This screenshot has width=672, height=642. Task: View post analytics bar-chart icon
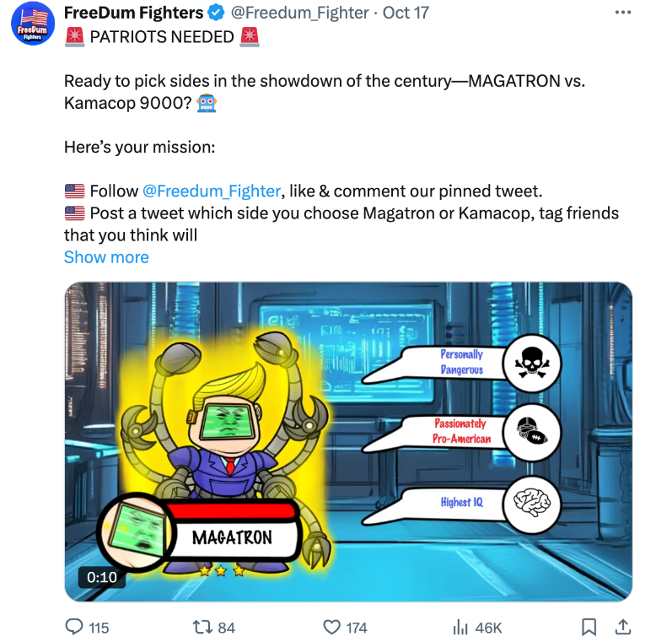click(460, 627)
